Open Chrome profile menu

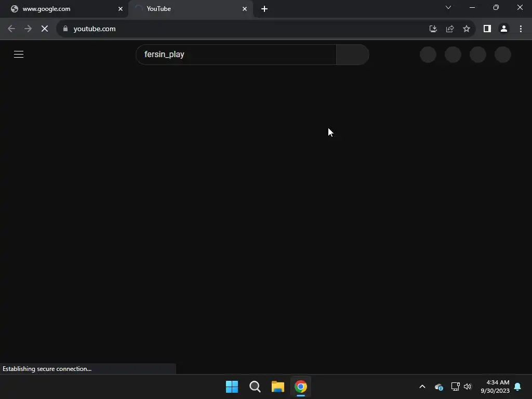[x=504, y=29]
